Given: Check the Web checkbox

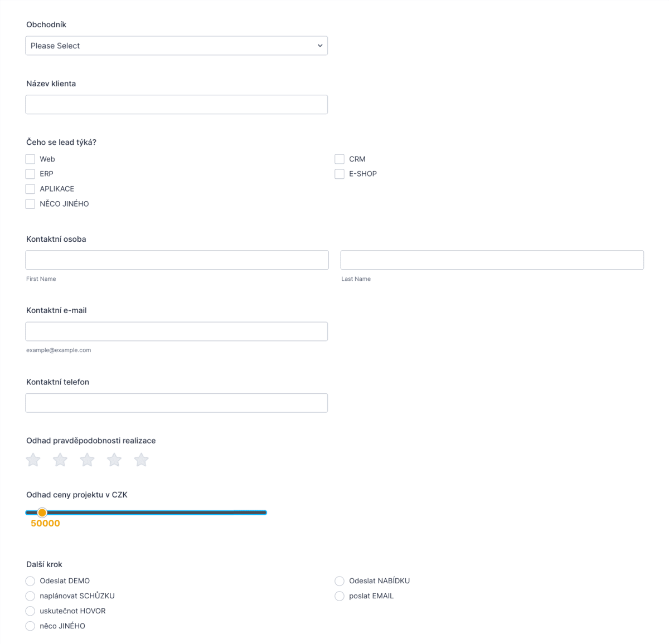Looking at the screenshot, I should pyautogui.click(x=30, y=159).
